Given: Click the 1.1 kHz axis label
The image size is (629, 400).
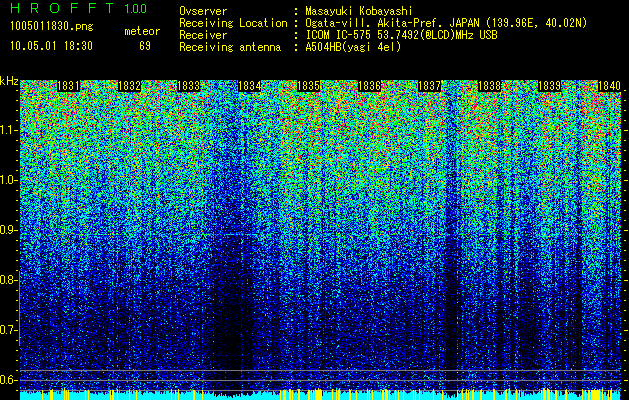Looking at the screenshot, I should click(8, 130).
